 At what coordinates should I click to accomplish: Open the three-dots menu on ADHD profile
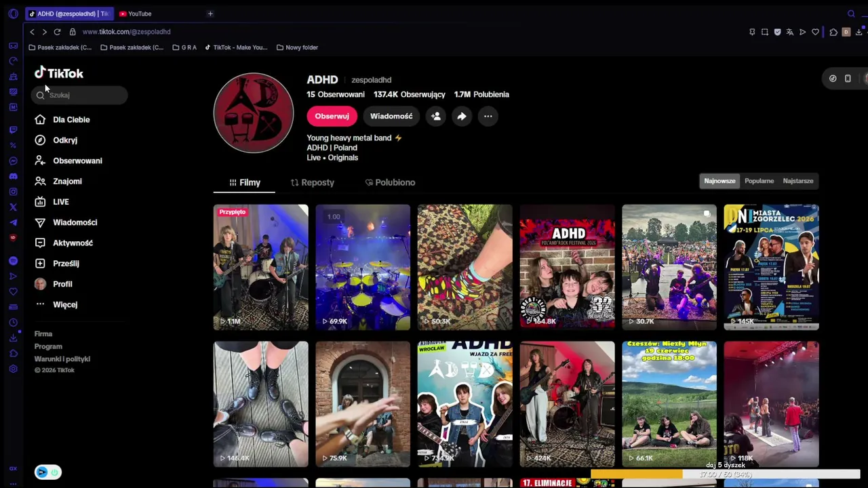488,117
